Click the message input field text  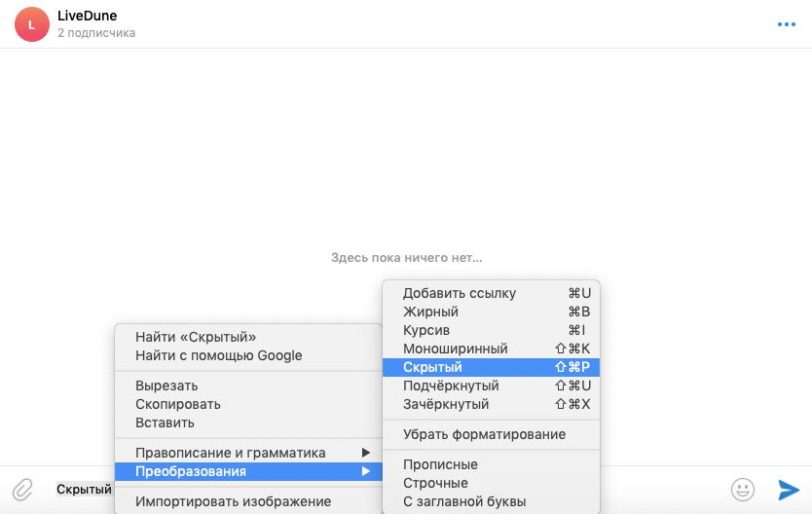84,489
